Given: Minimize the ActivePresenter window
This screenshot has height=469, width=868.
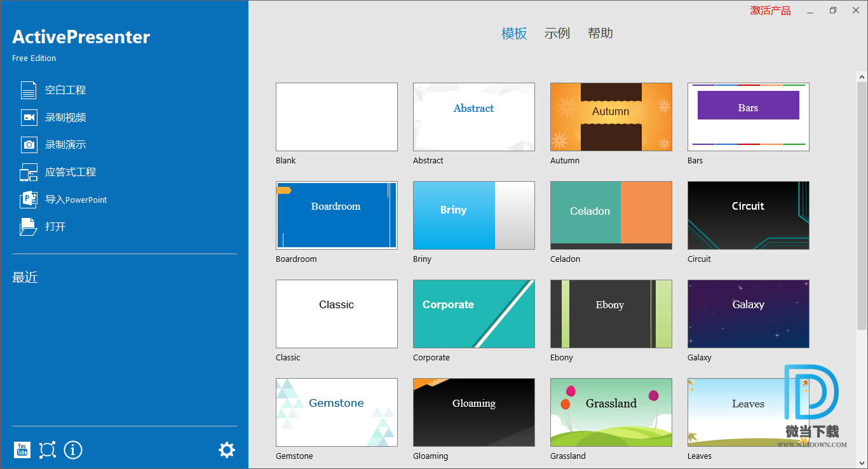Looking at the screenshot, I should (811, 10).
